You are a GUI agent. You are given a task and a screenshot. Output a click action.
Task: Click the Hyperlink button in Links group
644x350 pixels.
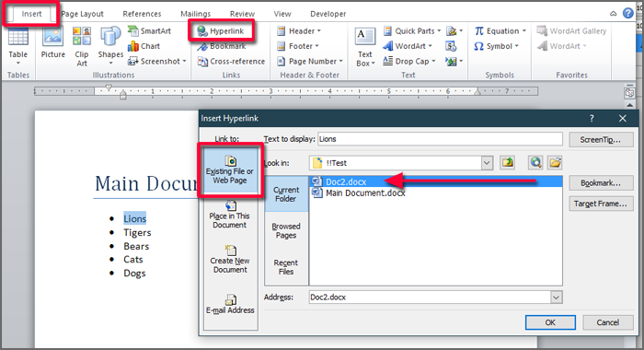click(221, 31)
